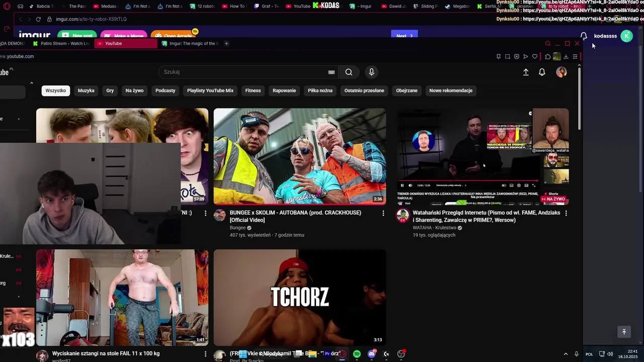Switch to the Medusa tab in outer browser
This screenshot has width=644, height=362.
click(105, 7)
